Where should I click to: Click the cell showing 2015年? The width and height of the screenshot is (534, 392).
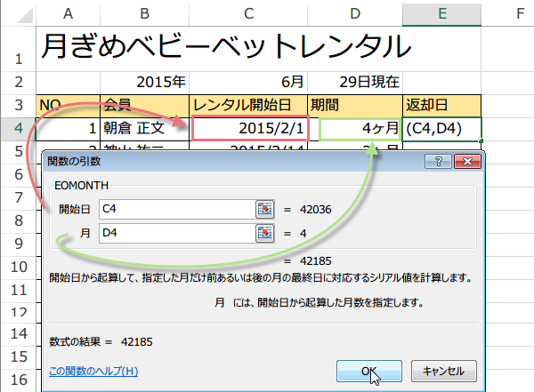[x=145, y=83]
